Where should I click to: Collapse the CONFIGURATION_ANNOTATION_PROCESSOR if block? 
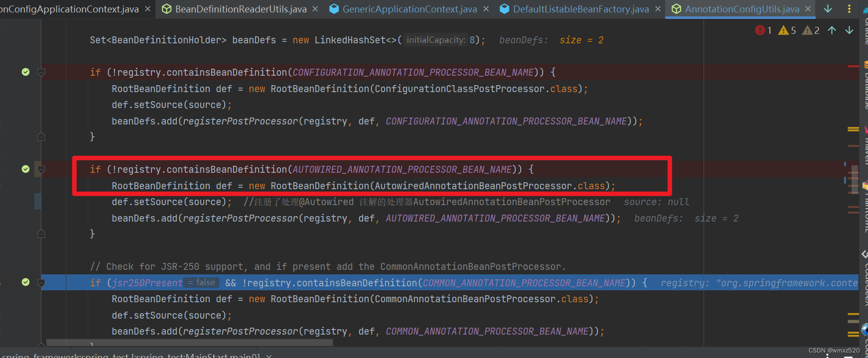point(41,72)
